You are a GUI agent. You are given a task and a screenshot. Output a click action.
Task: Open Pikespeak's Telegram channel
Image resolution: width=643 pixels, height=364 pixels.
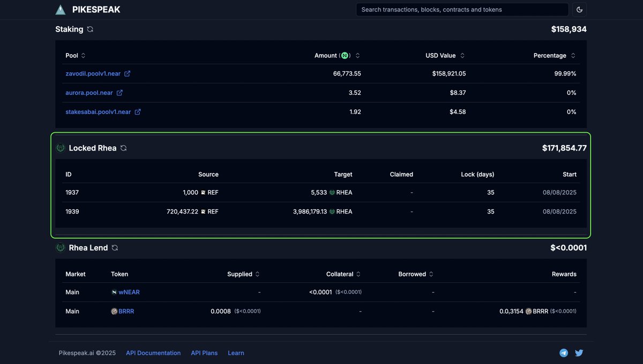pos(564,353)
